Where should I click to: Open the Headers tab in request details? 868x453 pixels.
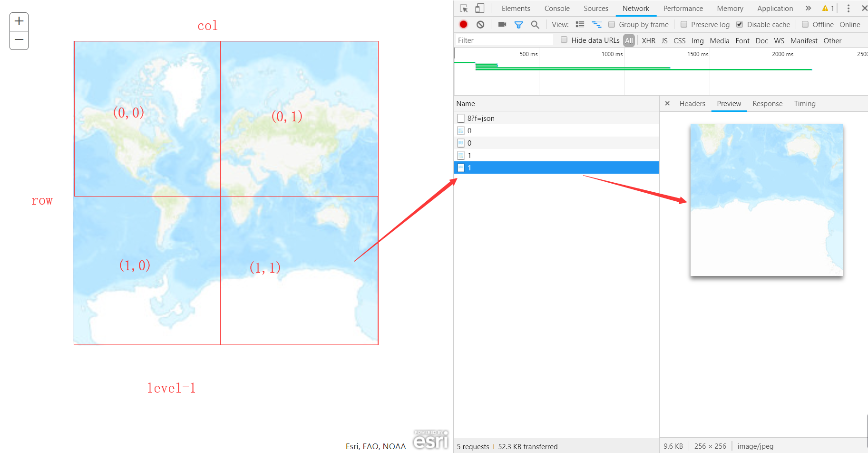click(x=692, y=103)
